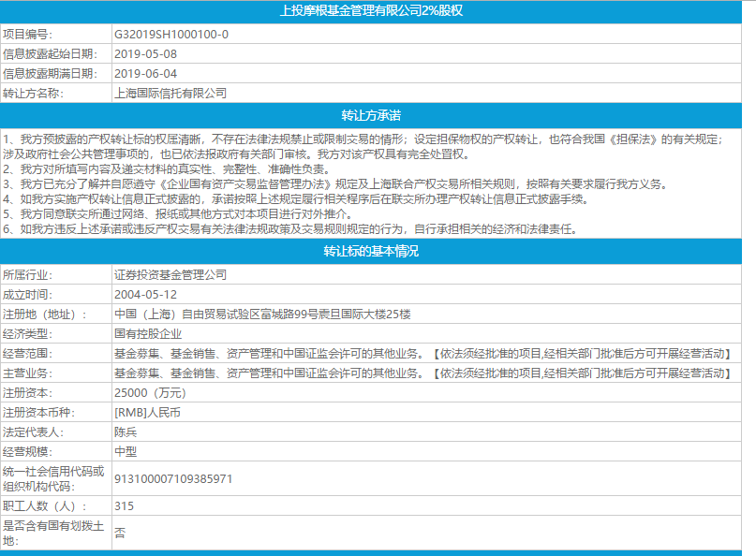Select economic type 国有控股企业

click(x=148, y=334)
